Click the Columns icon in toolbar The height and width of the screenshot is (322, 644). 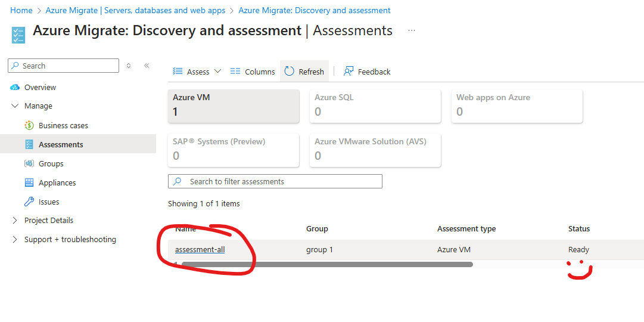[235, 72]
